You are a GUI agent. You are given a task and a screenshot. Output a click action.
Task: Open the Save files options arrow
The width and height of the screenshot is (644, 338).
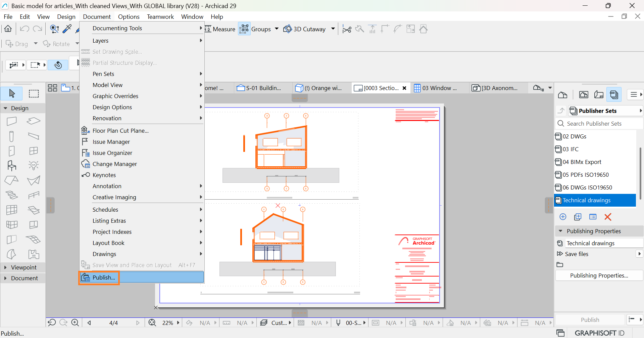pyautogui.click(x=639, y=254)
